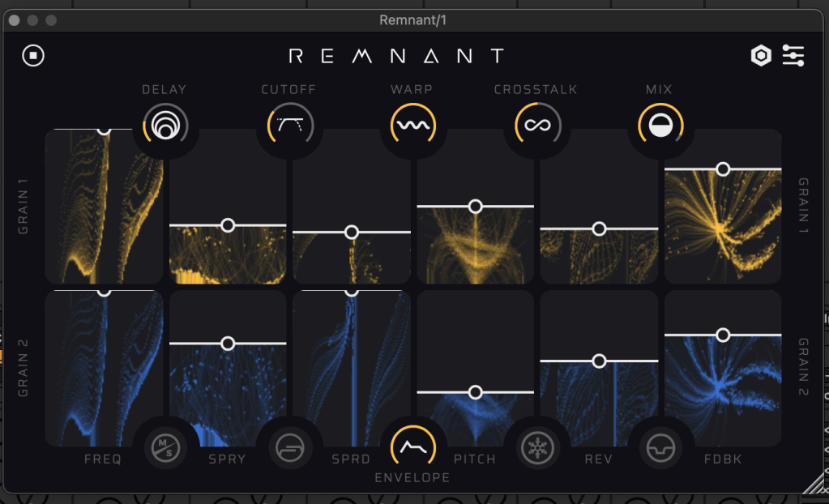Click Grain 2 PITCH slider handle

click(x=475, y=392)
